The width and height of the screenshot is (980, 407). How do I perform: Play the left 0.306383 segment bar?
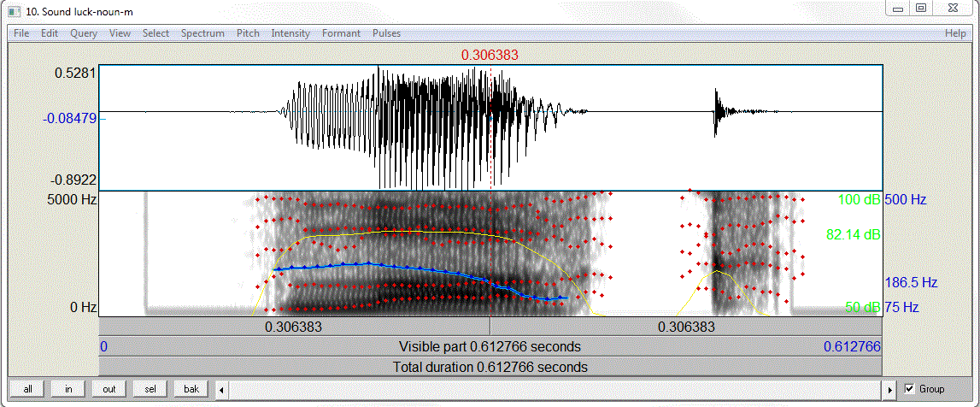[295, 327]
